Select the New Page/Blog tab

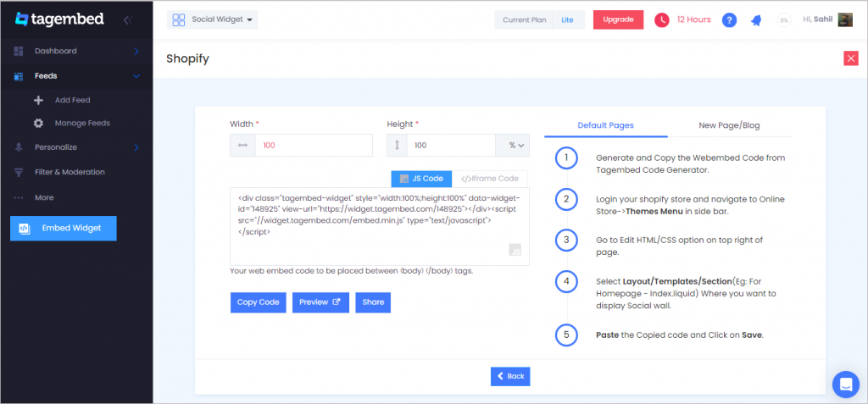coord(729,125)
